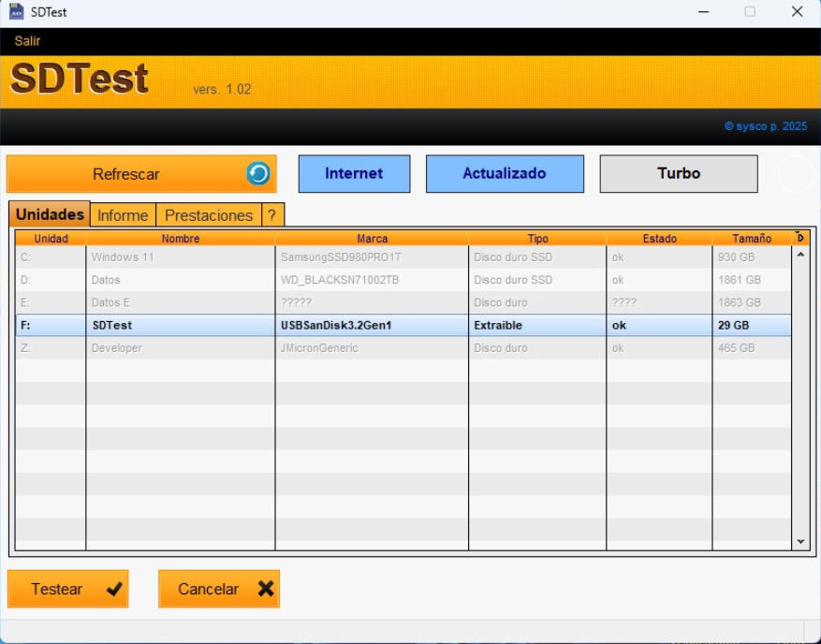This screenshot has height=644, width=821.
Task: Select the Unidades tab
Action: coord(50,214)
